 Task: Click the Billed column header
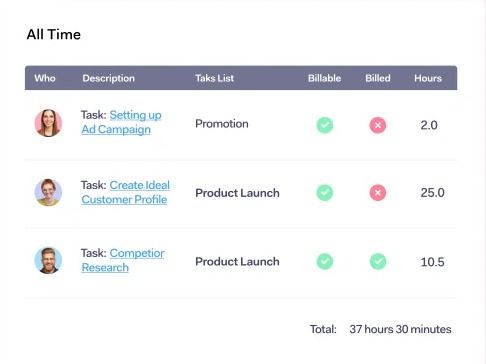(x=378, y=78)
